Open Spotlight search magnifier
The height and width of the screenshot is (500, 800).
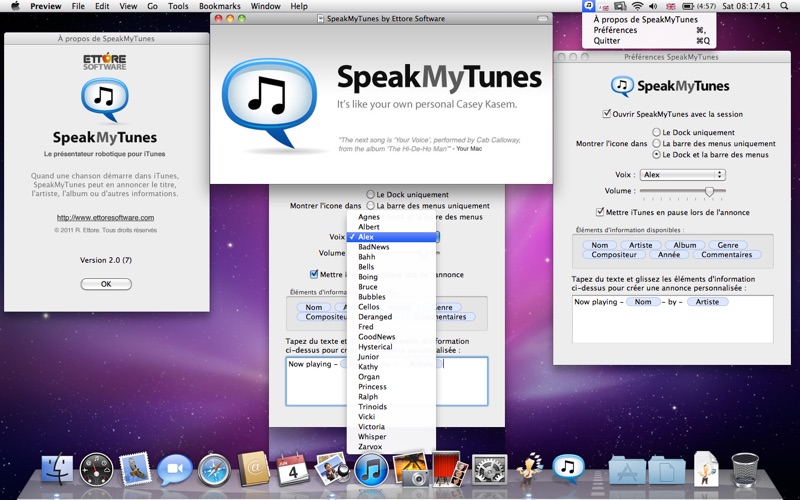[784, 6]
